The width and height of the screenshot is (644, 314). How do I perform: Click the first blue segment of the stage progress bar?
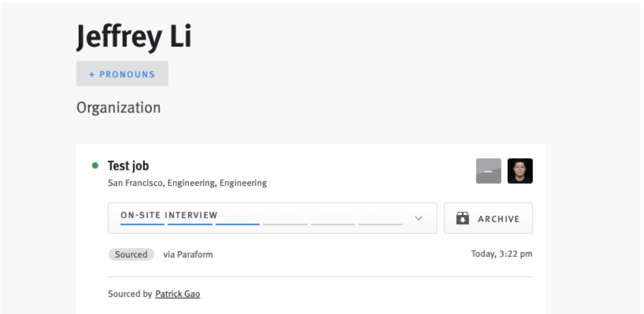(x=142, y=224)
